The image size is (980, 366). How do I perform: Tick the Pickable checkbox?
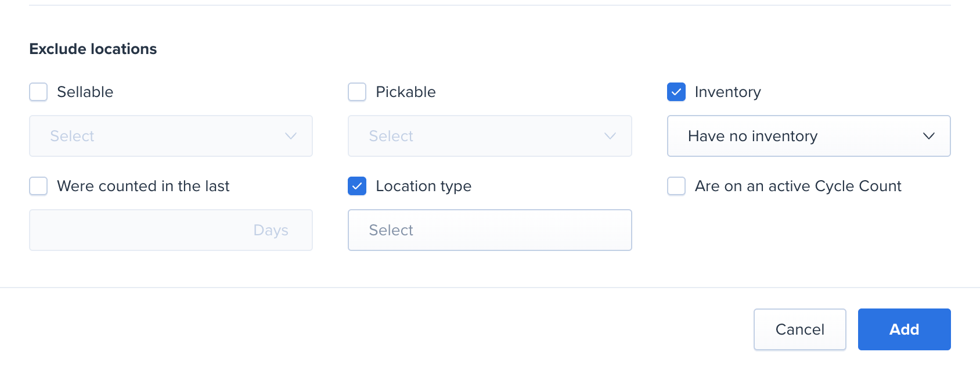pos(357,92)
